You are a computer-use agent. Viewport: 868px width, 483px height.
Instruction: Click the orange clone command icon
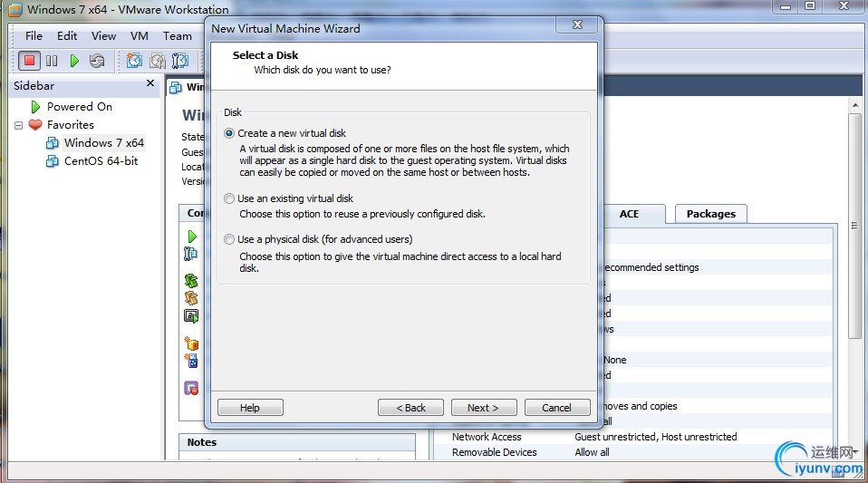click(191, 298)
